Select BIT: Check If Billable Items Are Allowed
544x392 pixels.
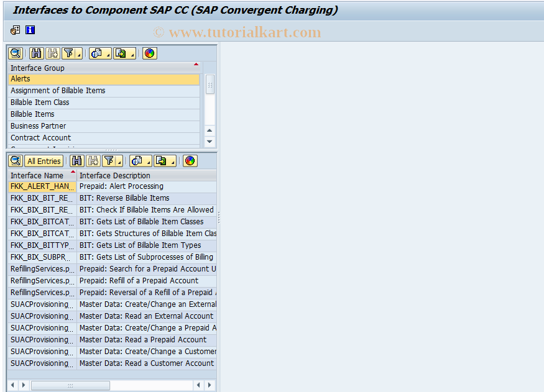click(147, 210)
